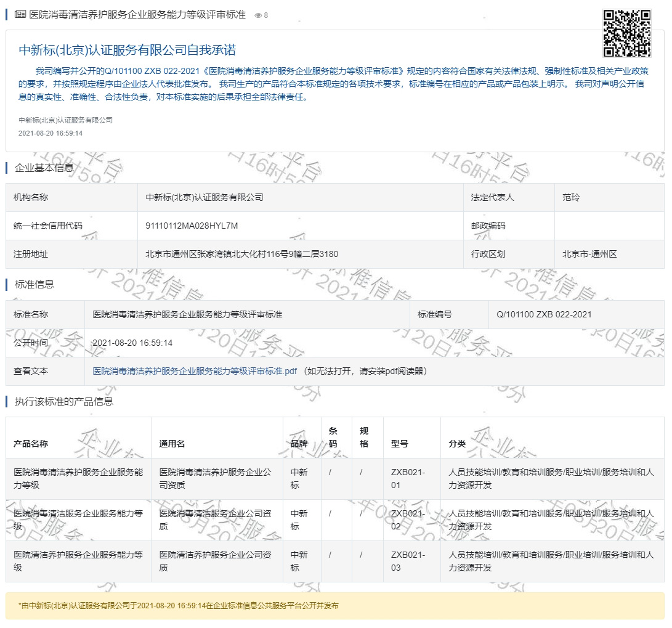Click product name 医院消毒清洁服务企业服务能力等级

point(78,520)
